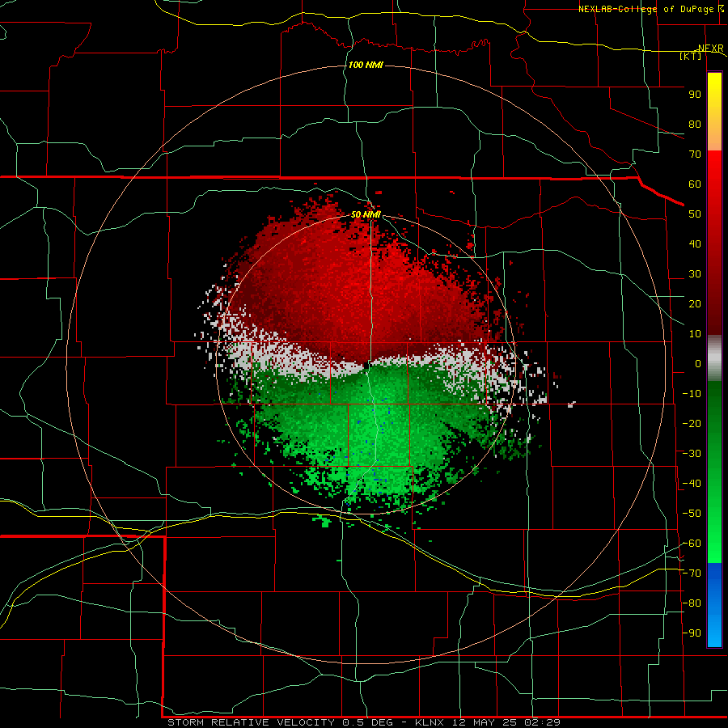Click the 20 value on velocity scale
Screen dimensions: 728x728
click(x=695, y=304)
